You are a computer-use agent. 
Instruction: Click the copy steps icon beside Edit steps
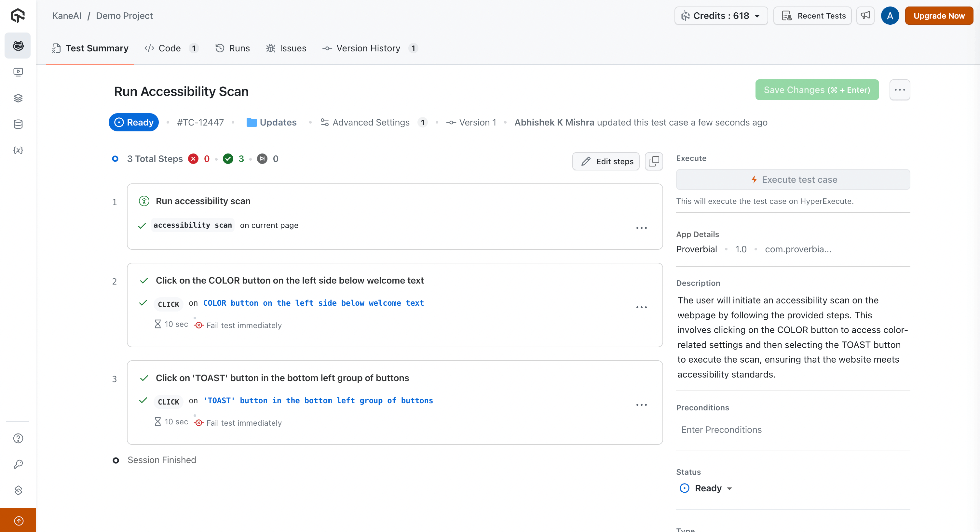(654, 161)
